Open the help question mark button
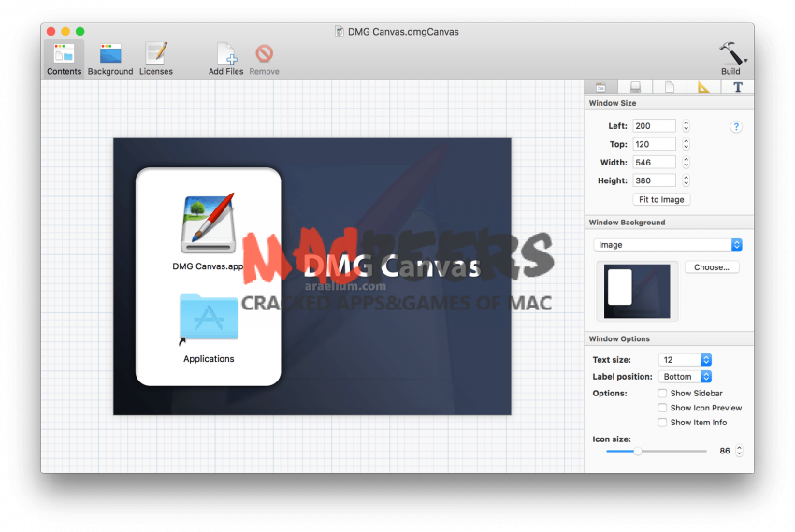 pos(736,126)
